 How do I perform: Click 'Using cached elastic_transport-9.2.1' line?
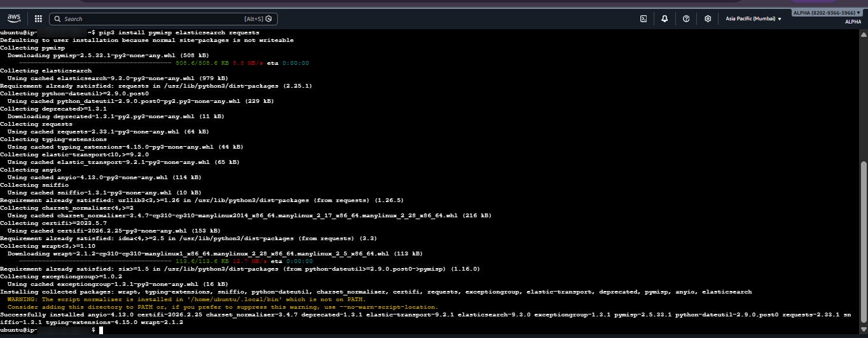coord(123,162)
